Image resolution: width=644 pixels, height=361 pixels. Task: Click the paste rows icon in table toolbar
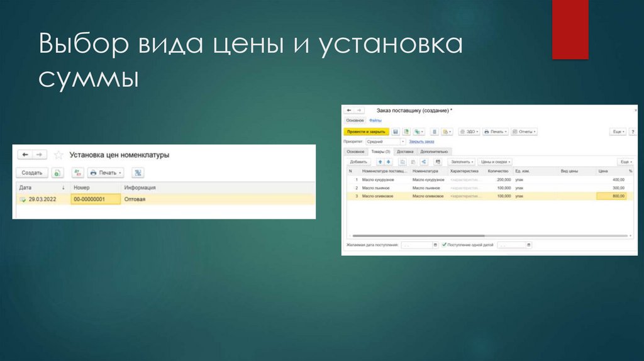pos(413,162)
